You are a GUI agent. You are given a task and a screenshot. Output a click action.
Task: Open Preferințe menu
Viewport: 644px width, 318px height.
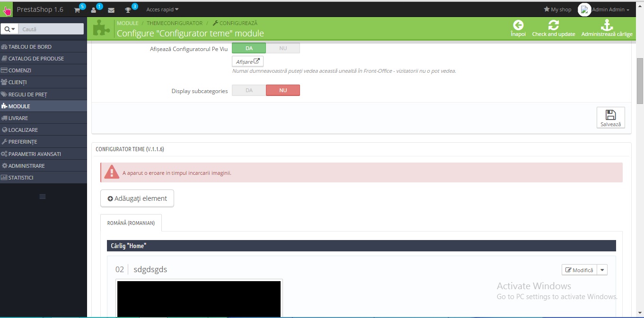[43, 142]
